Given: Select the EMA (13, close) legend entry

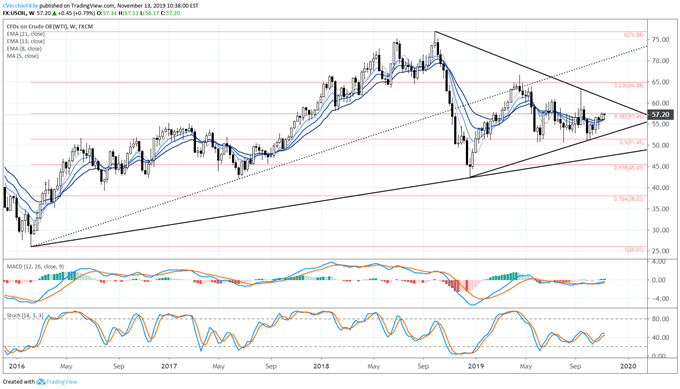Looking at the screenshot, I should click(x=26, y=41).
